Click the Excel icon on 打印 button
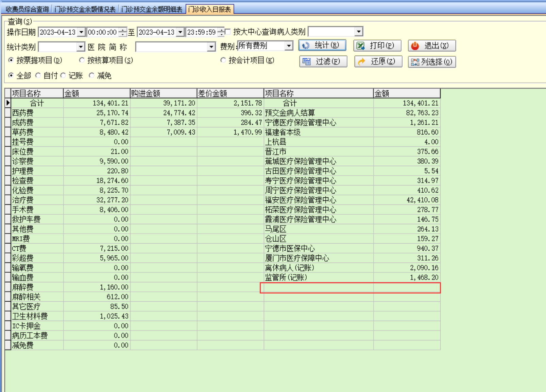The height and width of the screenshot is (392, 546). coord(361,46)
